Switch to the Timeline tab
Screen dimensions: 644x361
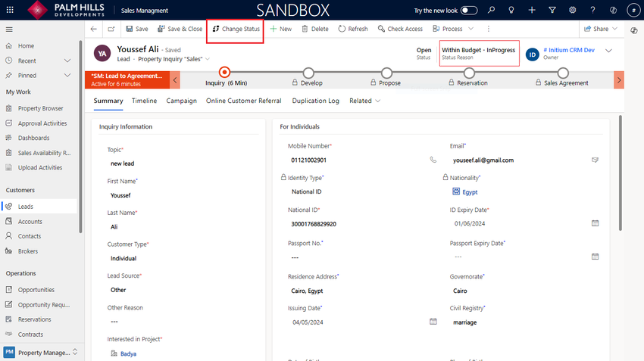144,101
